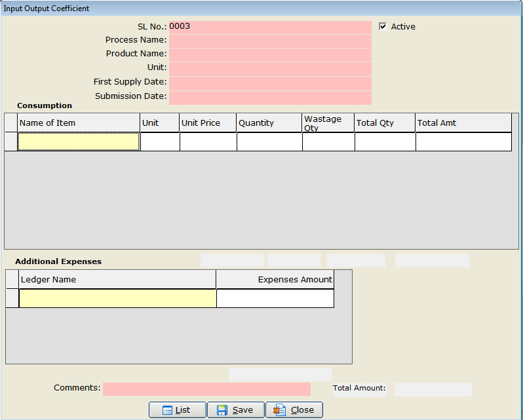Select the Name of Item cell in Consumption grid

tap(79, 142)
